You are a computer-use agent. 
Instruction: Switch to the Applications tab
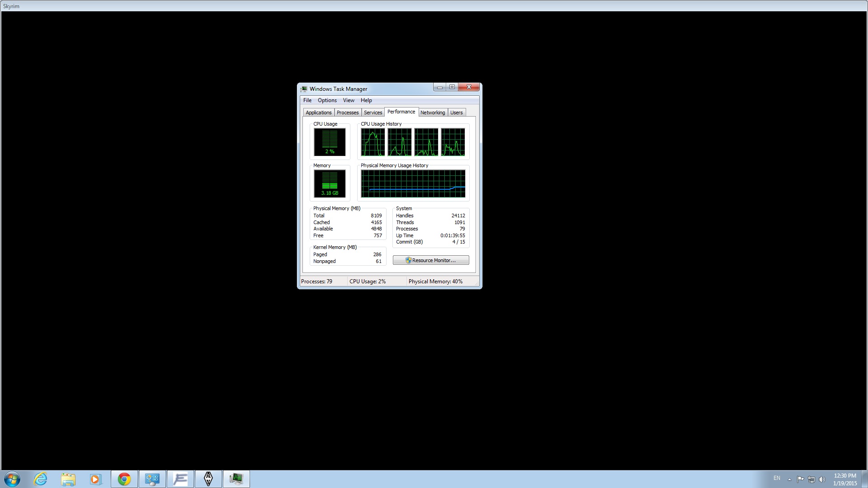(318, 113)
